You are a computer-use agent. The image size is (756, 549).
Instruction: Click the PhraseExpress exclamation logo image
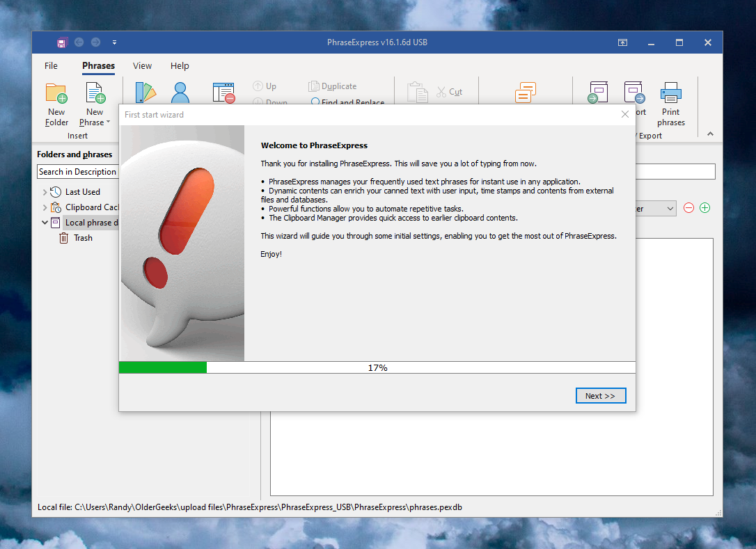coord(182,244)
